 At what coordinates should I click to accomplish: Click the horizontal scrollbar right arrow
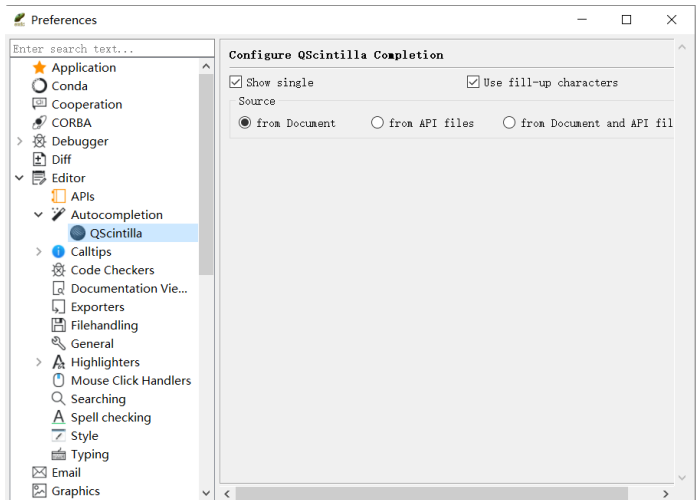click(x=665, y=493)
